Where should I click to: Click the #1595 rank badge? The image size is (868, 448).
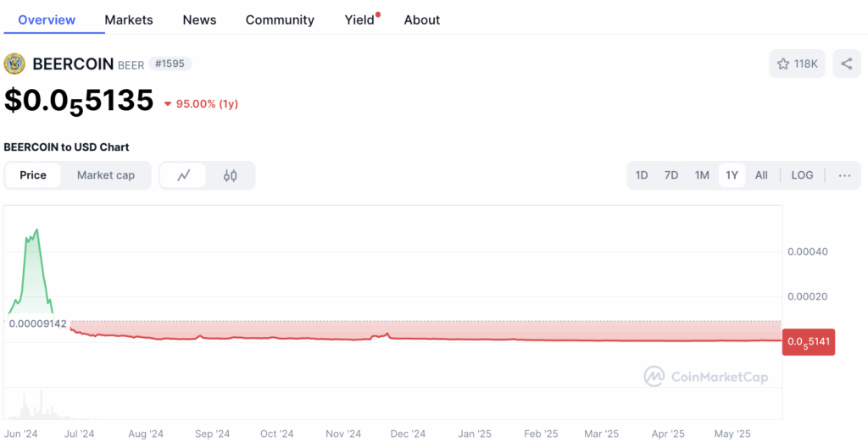(170, 64)
